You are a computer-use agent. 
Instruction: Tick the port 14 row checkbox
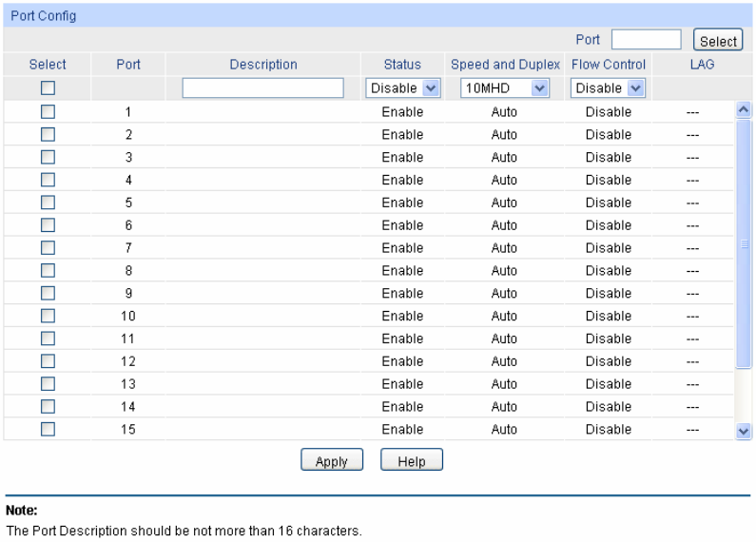[48, 406]
